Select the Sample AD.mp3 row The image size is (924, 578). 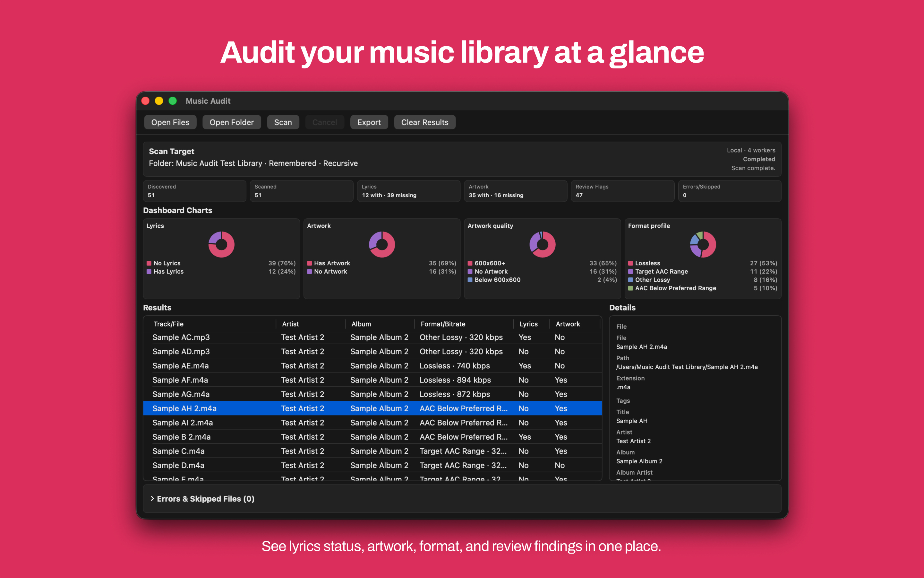click(x=372, y=351)
